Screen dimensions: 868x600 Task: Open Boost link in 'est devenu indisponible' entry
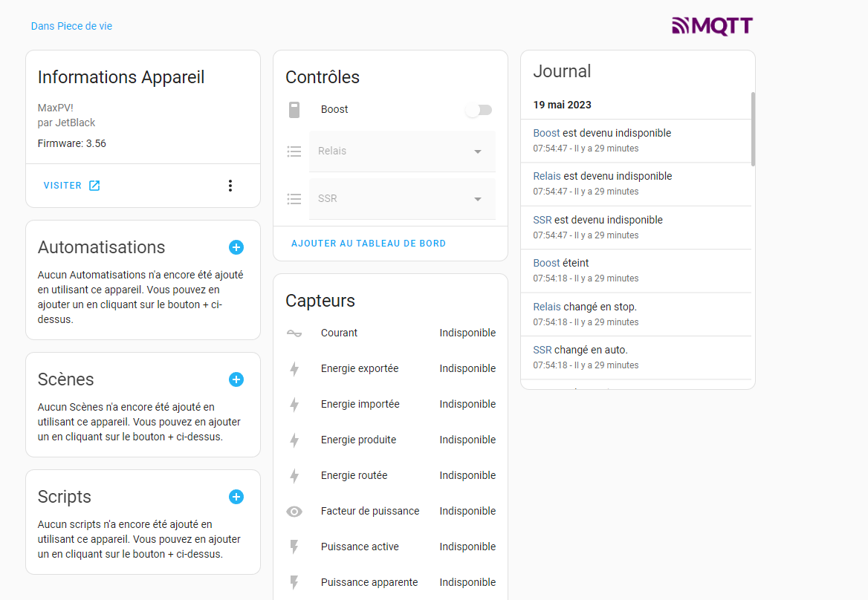(x=546, y=133)
